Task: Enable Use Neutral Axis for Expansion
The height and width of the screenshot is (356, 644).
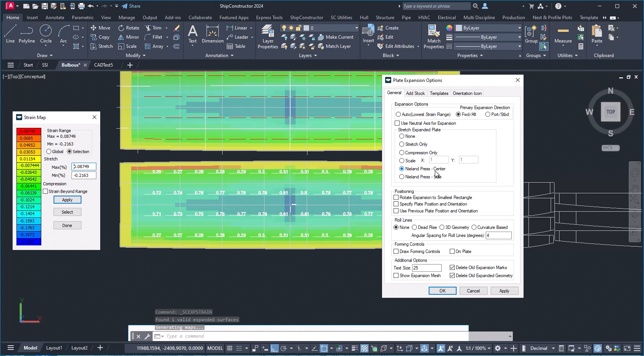Action: point(397,123)
